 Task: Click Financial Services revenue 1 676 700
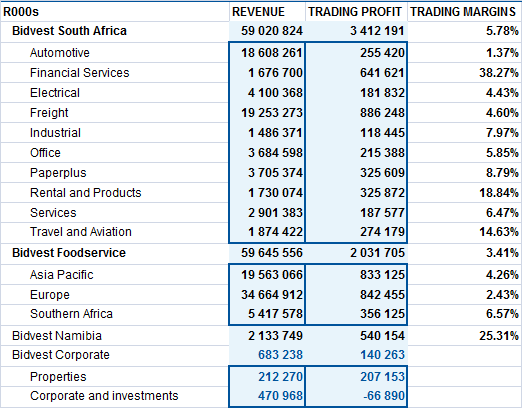point(275,73)
